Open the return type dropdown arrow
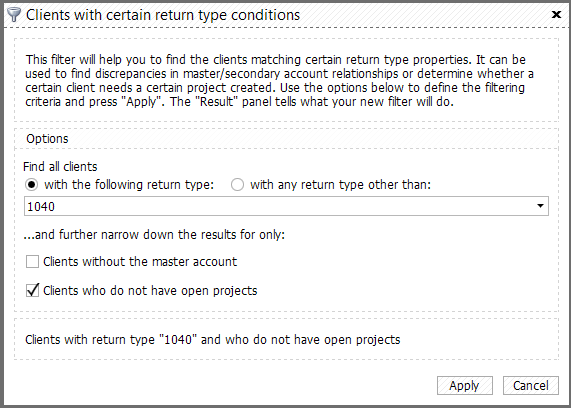The height and width of the screenshot is (408, 571). 540,206
